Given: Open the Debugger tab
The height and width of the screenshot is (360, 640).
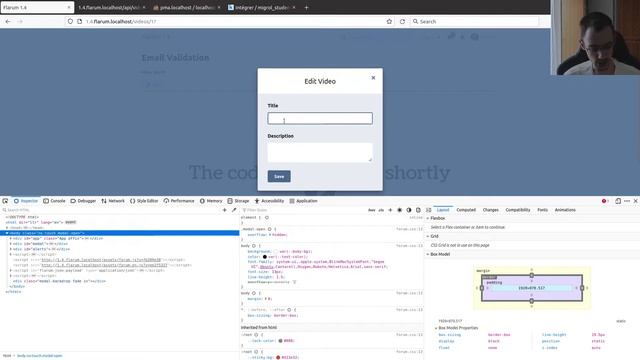Looking at the screenshot, I should (83, 201).
